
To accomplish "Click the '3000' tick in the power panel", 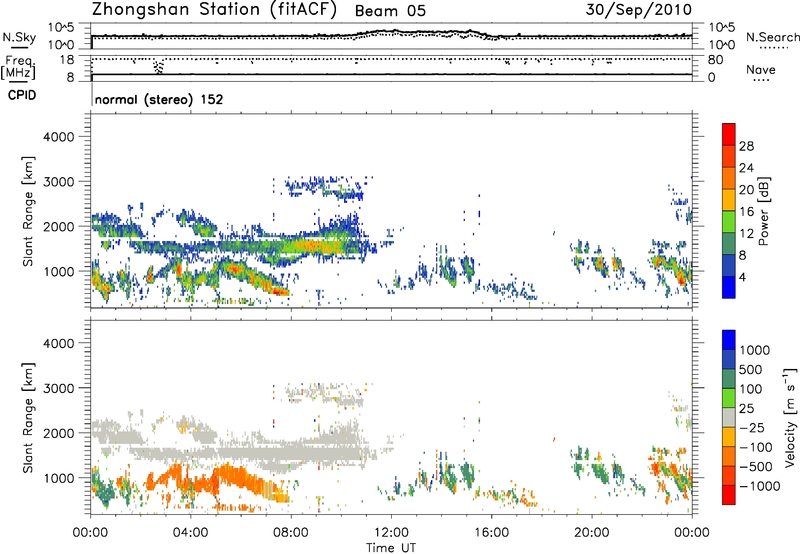I will pyautogui.click(x=59, y=182).
